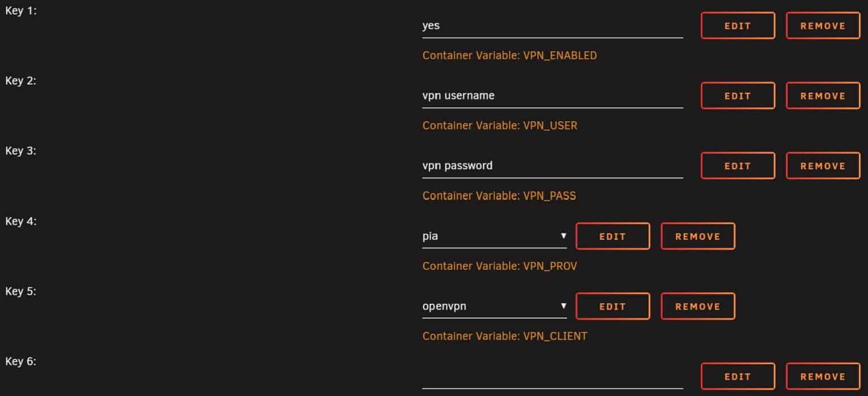Remove the VPN_ENABLED key entry
Viewport: 868px width, 396px height.
pos(822,25)
